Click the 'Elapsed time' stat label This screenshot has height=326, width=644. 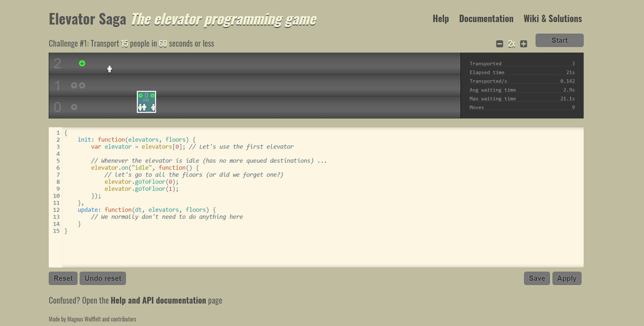coord(487,72)
